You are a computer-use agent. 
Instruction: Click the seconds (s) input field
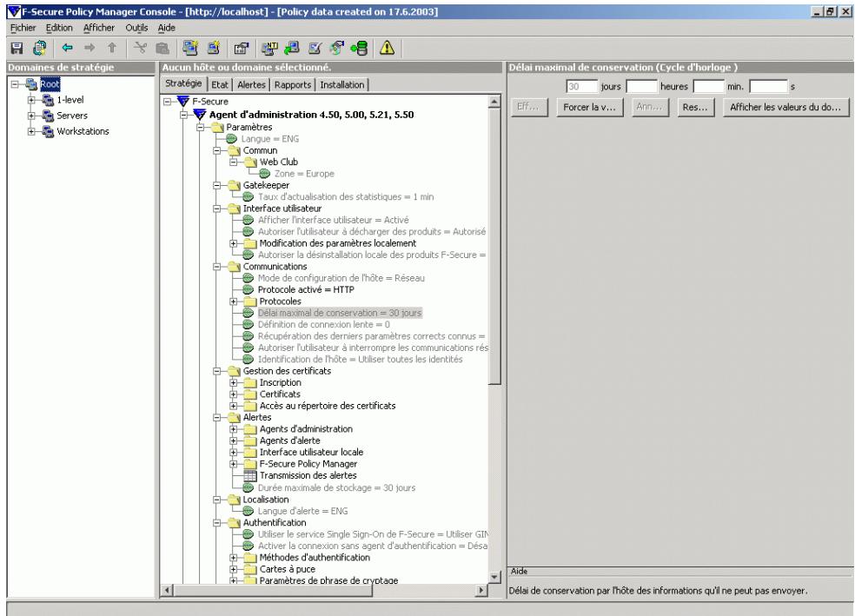(x=768, y=86)
